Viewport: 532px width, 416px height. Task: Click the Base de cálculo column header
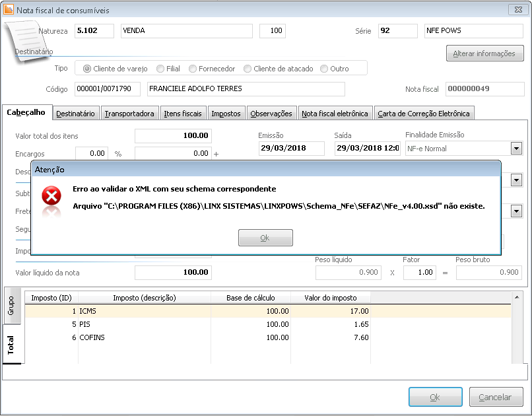coord(251,298)
